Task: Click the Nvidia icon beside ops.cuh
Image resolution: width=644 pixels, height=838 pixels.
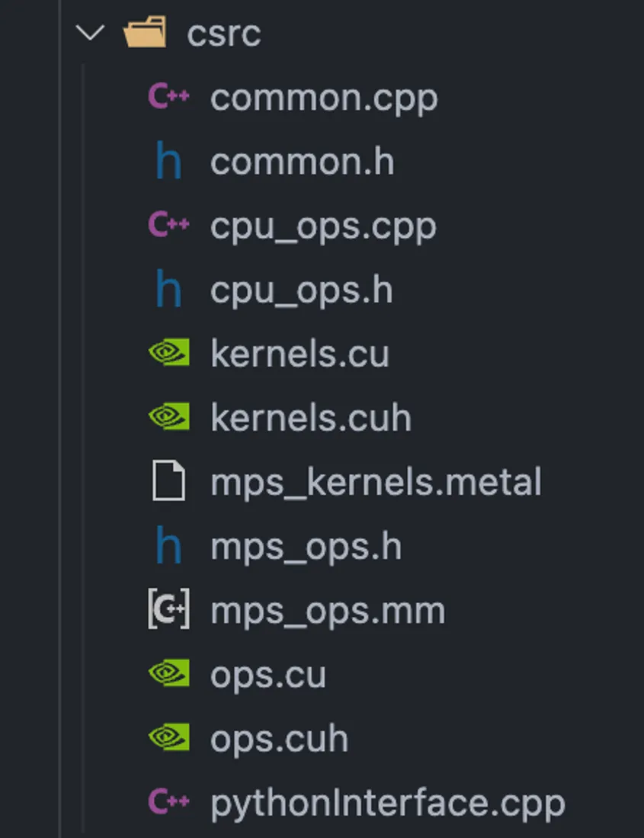Action: [x=168, y=739]
